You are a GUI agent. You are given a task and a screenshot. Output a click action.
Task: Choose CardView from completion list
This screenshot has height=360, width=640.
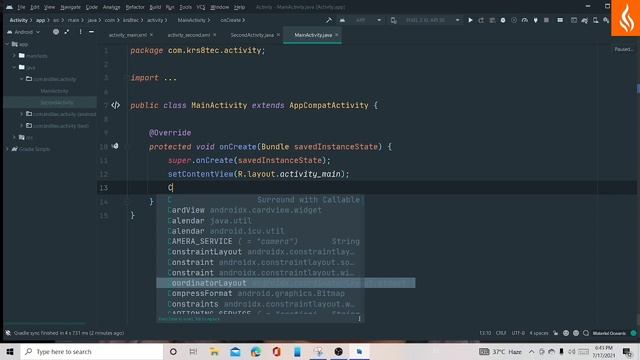260,210
